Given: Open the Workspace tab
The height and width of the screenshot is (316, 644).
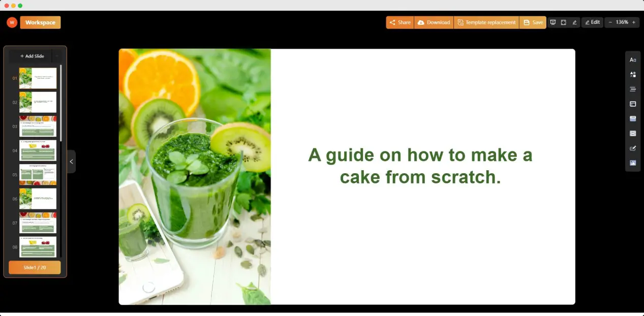Looking at the screenshot, I should click(41, 22).
